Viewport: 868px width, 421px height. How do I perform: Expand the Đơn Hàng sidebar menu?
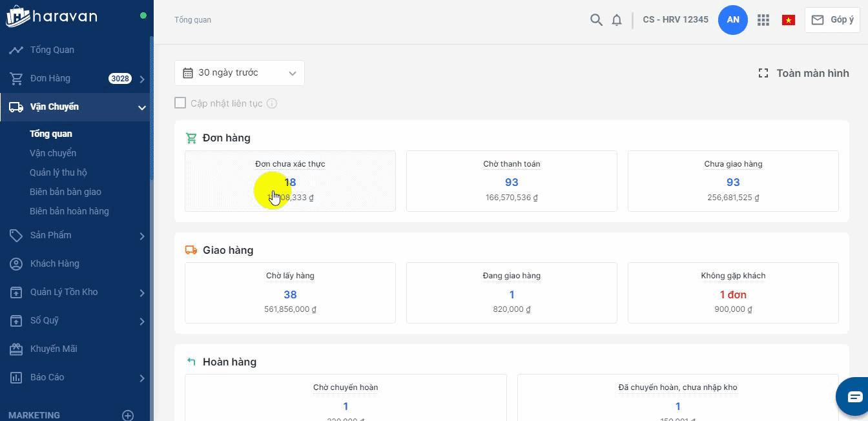[x=142, y=79]
